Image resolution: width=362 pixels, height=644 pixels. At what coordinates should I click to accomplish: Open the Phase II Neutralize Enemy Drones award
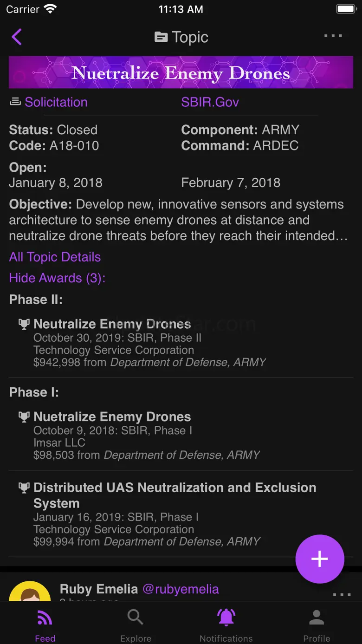point(112,324)
